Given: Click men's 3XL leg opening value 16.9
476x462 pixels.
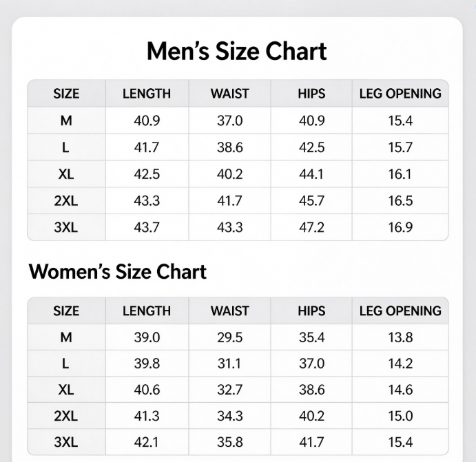Looking at the screenshot, I should (400, 227).
